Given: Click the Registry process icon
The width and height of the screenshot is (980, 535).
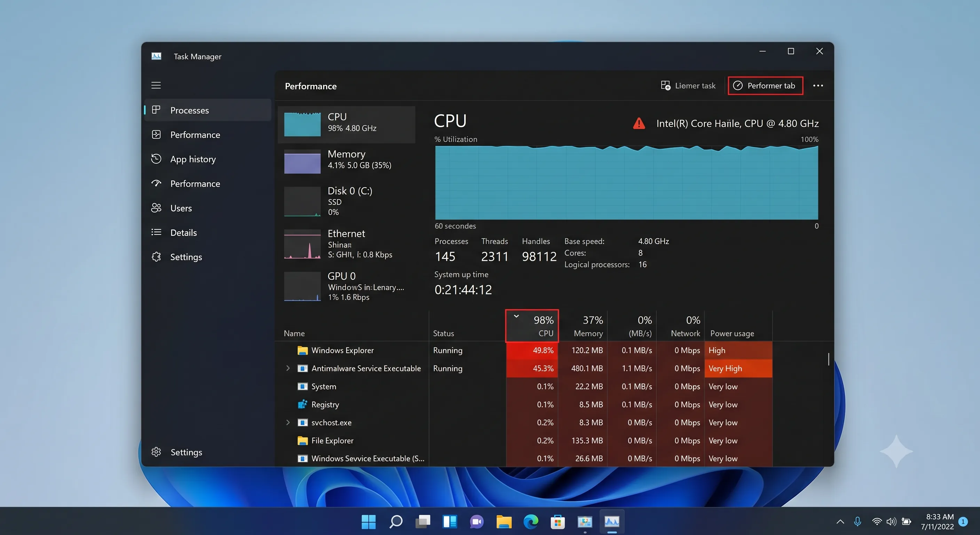Looking at the screenshot, I should (x=302, y=404).
